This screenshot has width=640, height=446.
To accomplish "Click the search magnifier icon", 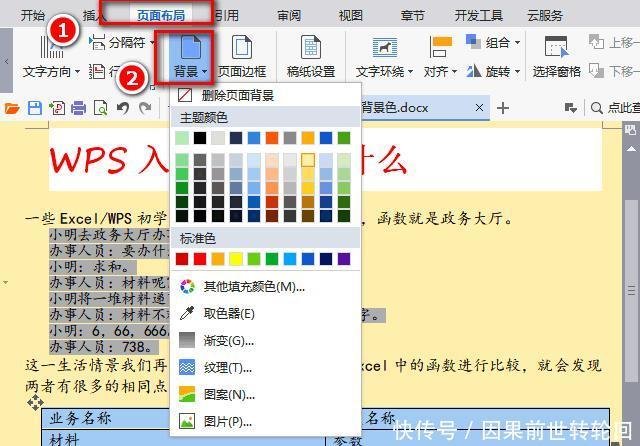I will click(596, 108).
